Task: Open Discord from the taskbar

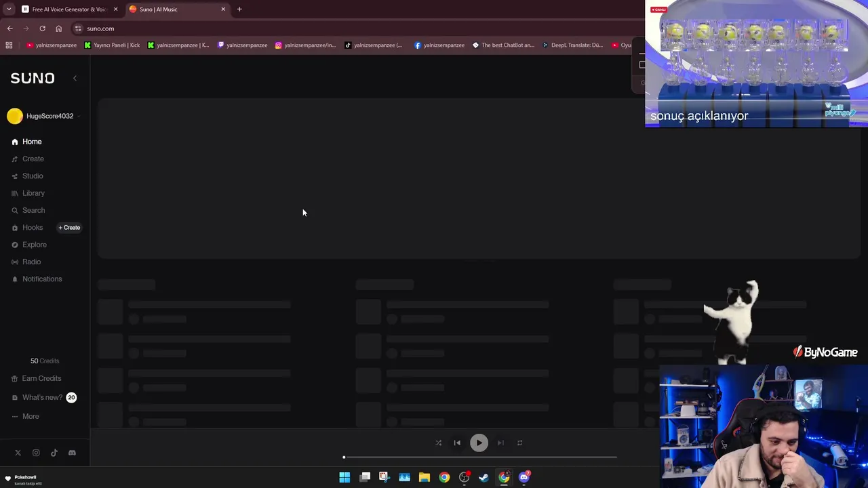Action: click(524, 477)
